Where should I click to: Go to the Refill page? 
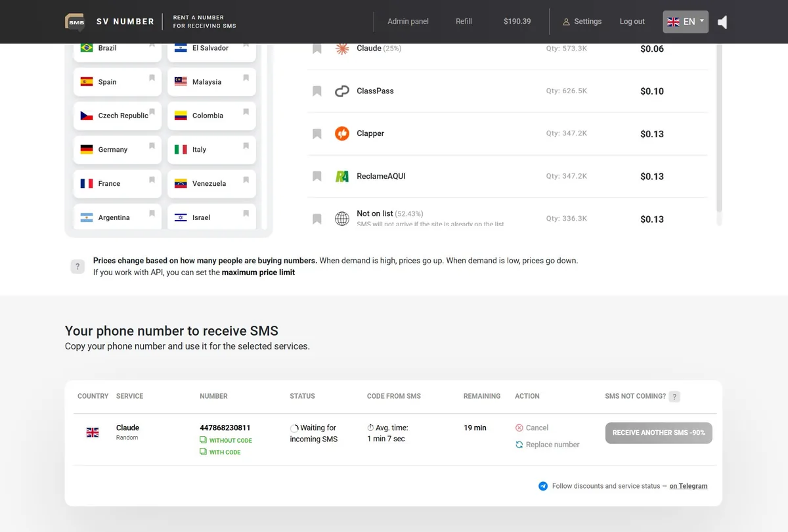pyautogui.click(x=464, y=21)
